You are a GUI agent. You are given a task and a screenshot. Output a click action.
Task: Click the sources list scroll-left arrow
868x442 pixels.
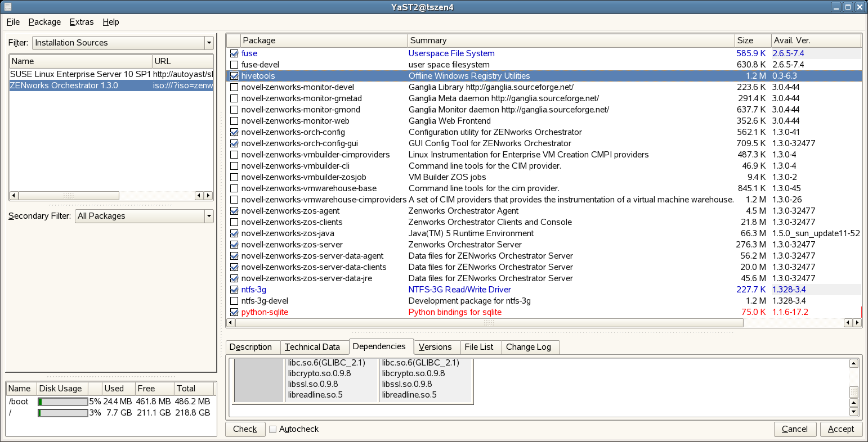point(14,196)
